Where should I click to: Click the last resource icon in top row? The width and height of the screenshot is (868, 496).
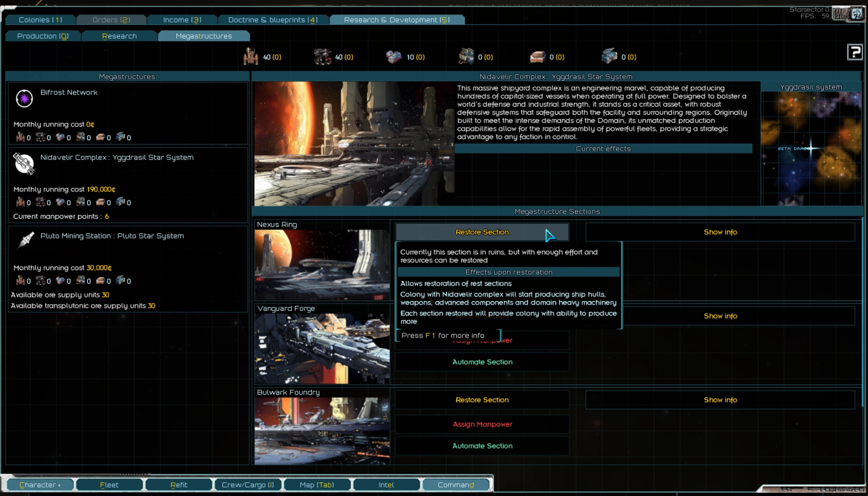pos(609,57)
